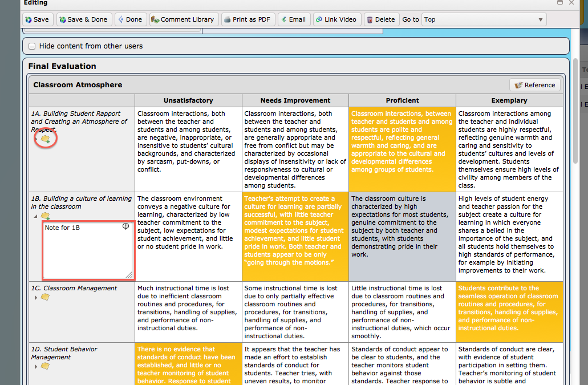Click the note icon under 1B culture of learning
The height and width of the screenshot is (385, 588).
[x=46, y=216]
